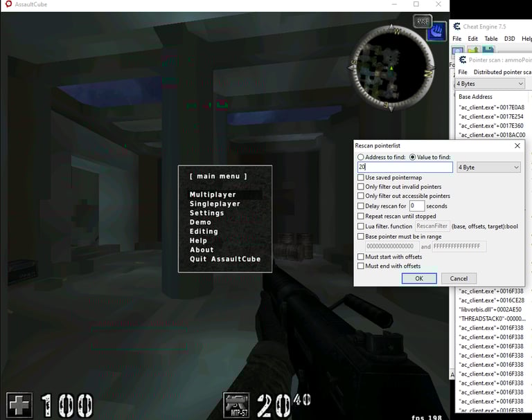
Task: Enable the Lua filter function checkbox
Action: [x=361, y=226]
